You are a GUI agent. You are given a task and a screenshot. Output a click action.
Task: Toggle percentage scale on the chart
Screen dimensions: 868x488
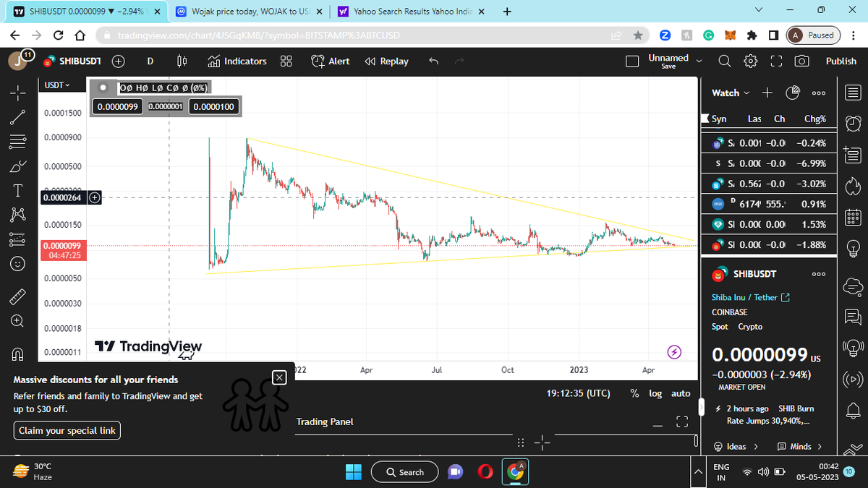[x=634, y=393]
